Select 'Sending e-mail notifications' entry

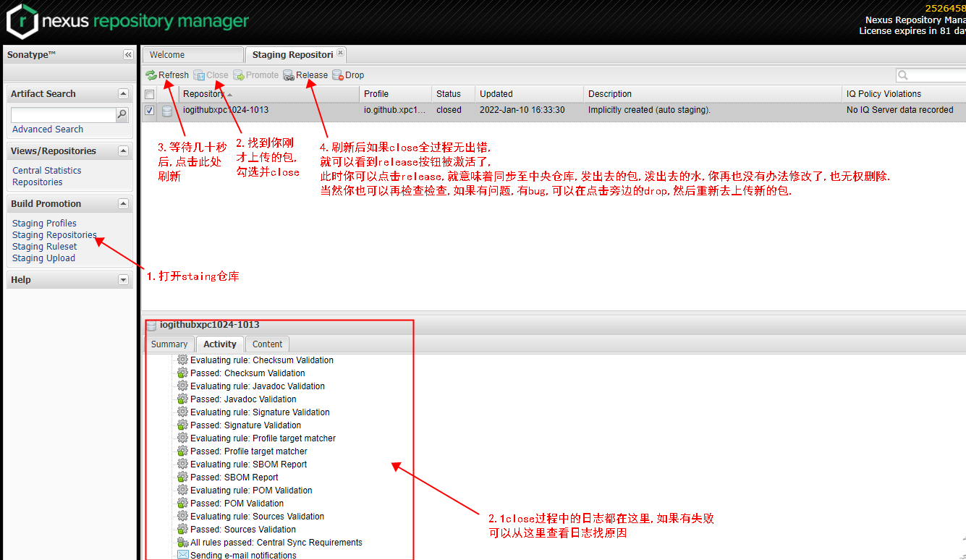click(x=243, y=556)
